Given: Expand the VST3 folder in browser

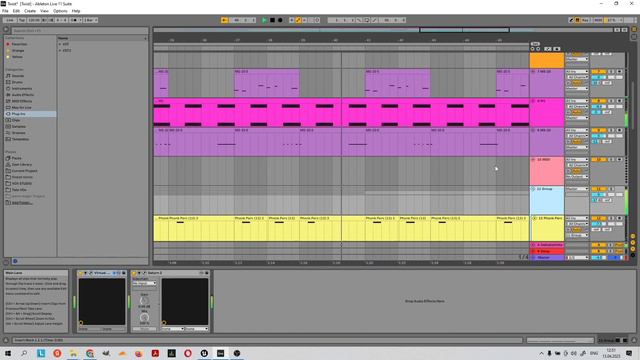Looking at the screenshot, I should point(60,50).
